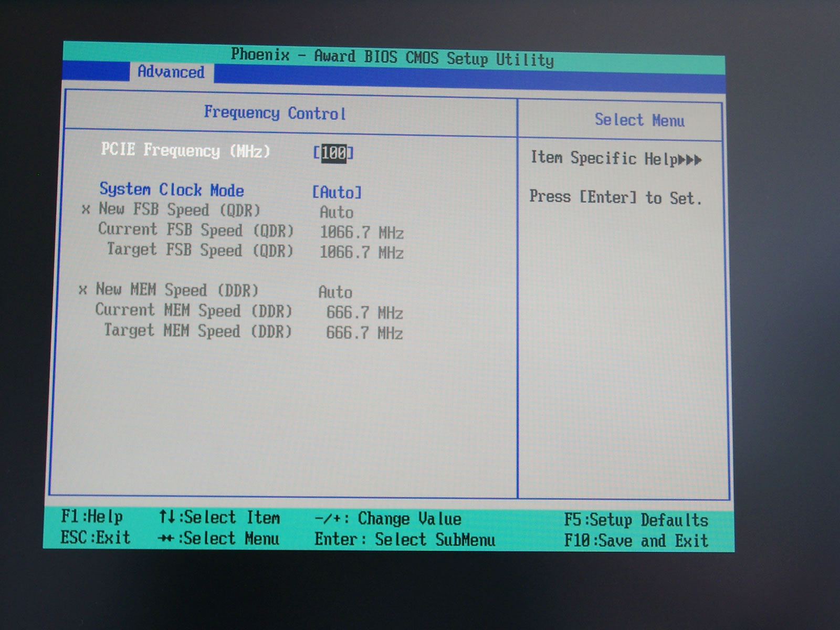Image resolution: width=840 pixels, height=630 pixels.
Task: Click the ESC:Exit hint
Action: [96, 538]
